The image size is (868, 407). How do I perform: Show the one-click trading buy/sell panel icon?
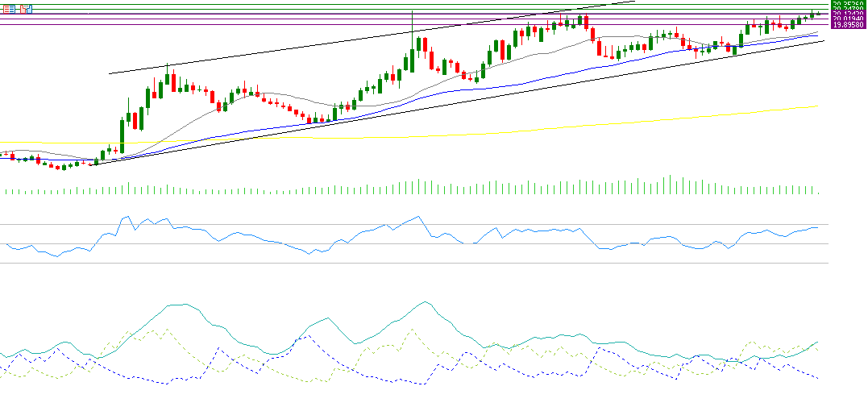pos(25,9)
